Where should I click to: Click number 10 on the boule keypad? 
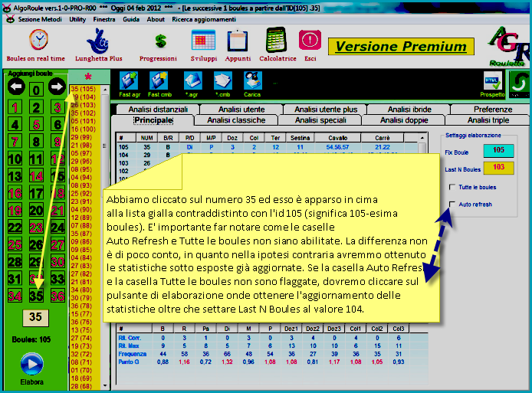(x=15, y=159)
